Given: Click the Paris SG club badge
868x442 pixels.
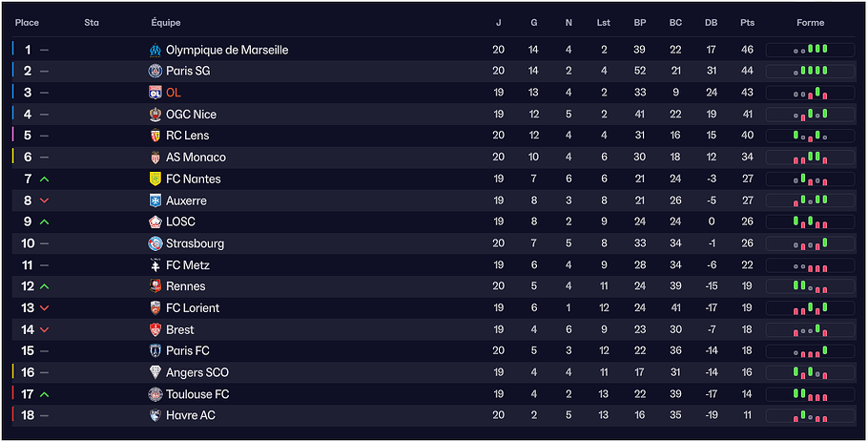Looking at the screenshot, I should (x=155, y=71).
